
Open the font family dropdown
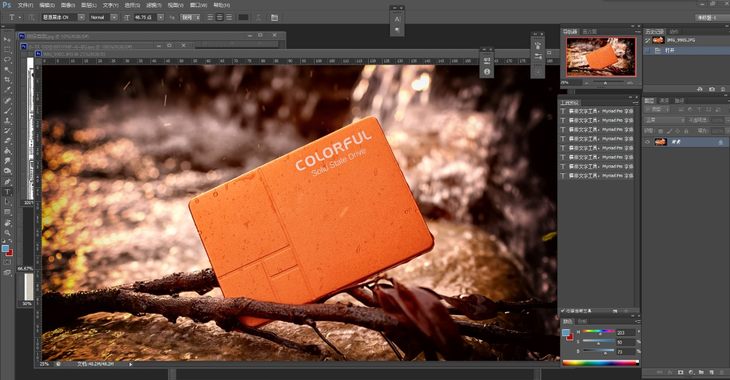(81, 17)
